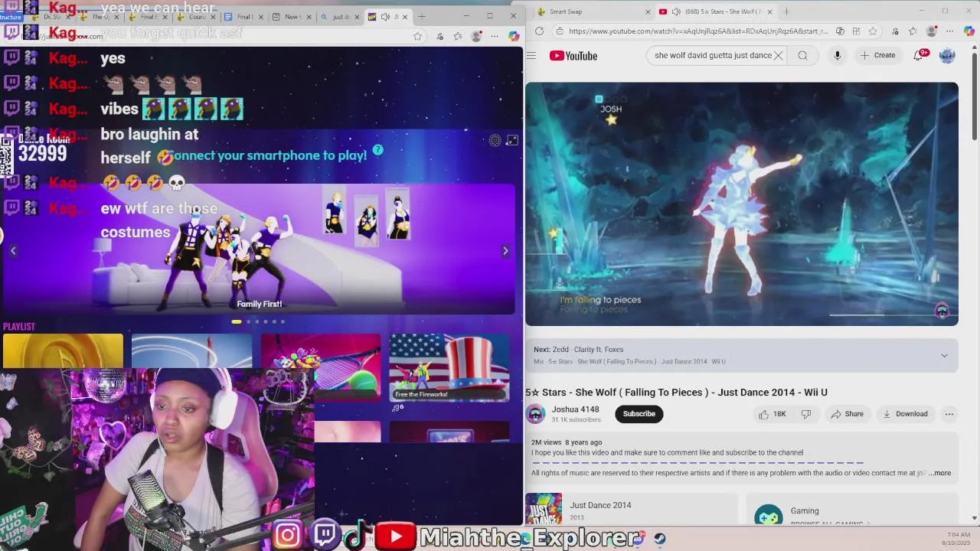Open the Just Dance 2014 game card
The image size is (980, 551).
(x=631, y=509)
